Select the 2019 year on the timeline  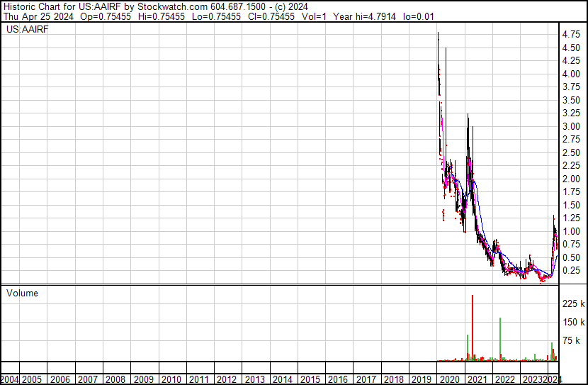click(x=420, y=379)
